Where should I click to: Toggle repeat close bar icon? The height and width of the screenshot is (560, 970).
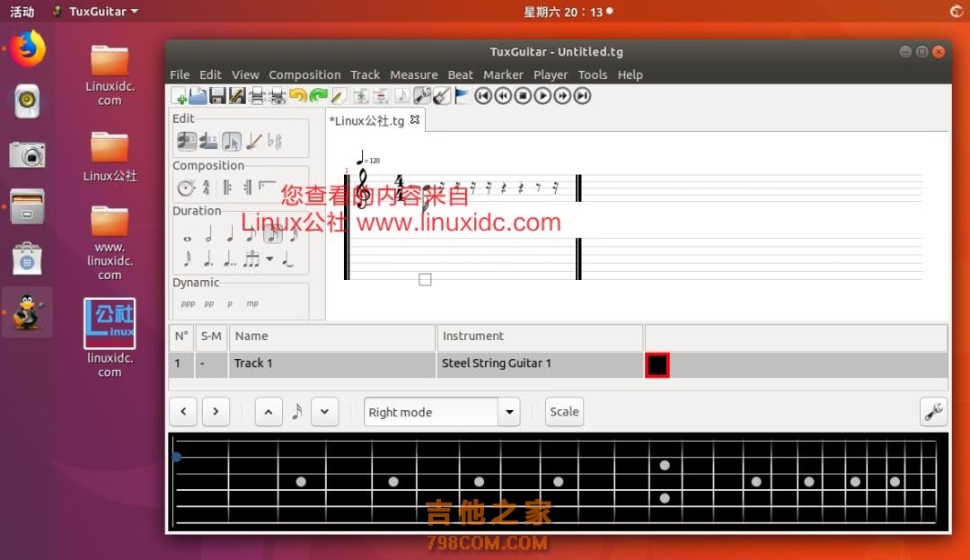click(248, 188)
